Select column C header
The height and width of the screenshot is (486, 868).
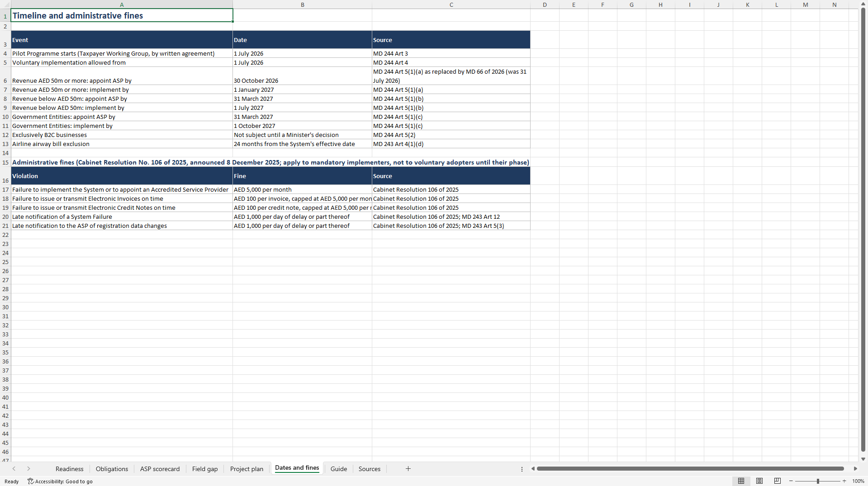tap(451, 5)
